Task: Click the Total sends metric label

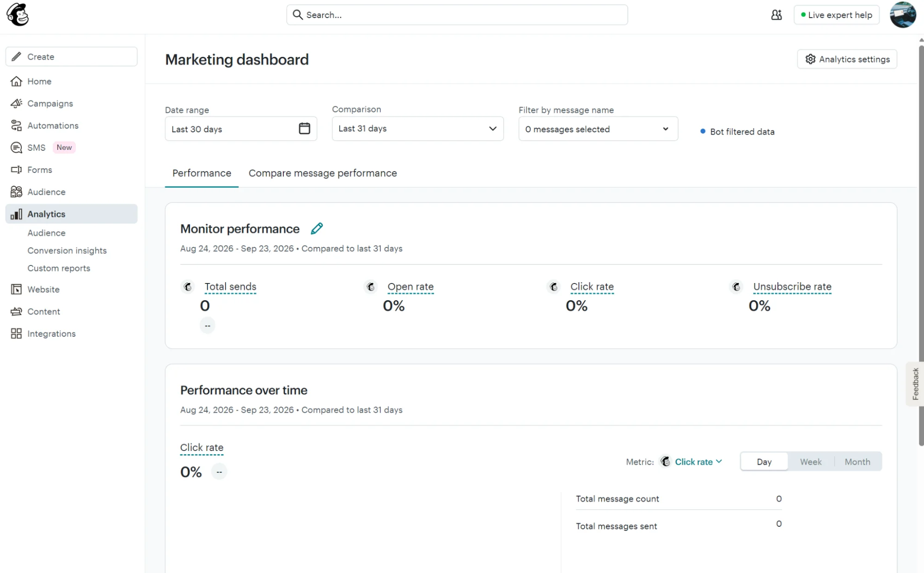Action: tap(230, 286)
